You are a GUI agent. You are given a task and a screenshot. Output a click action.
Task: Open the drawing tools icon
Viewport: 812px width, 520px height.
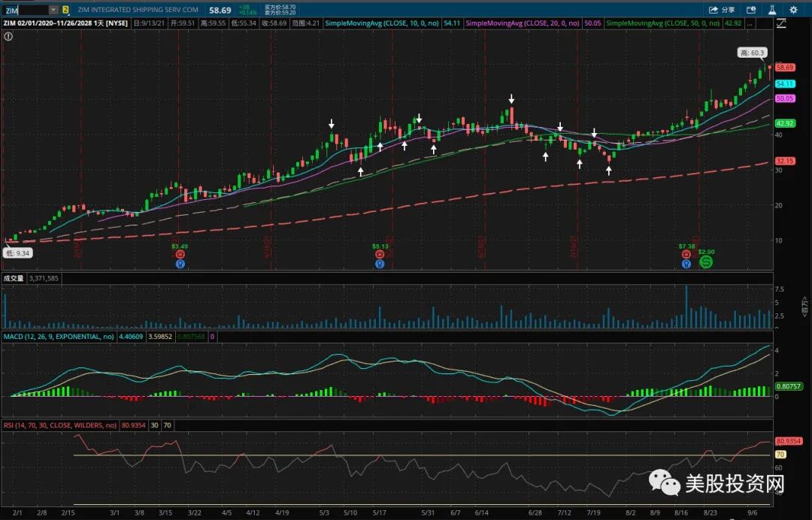[x=781, y=23]
